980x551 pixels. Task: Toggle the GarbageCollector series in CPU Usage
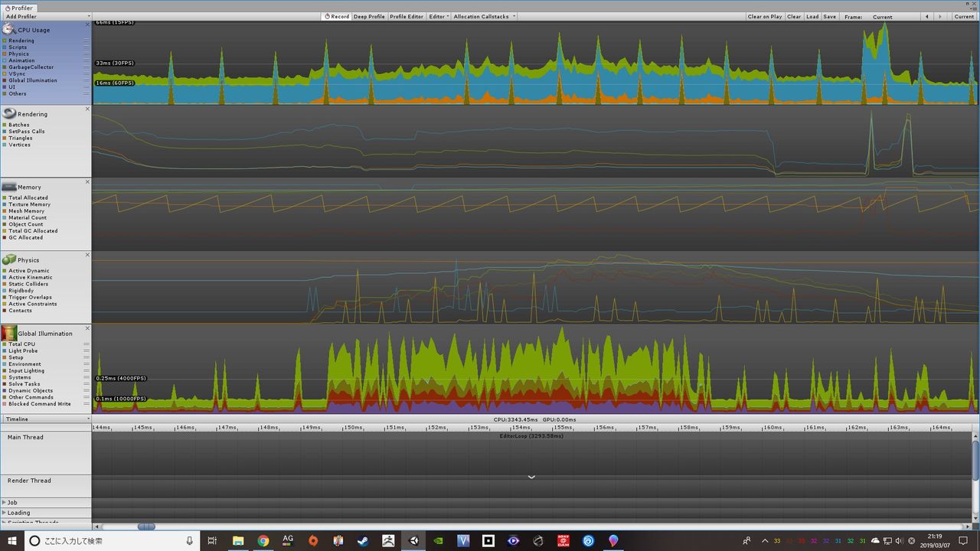[x=31, y=67]
